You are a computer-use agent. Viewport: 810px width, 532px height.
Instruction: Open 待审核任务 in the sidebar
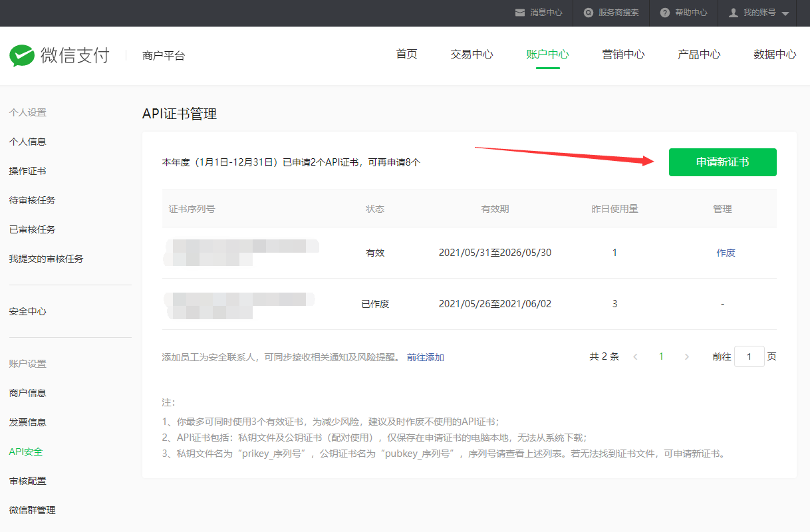pos(32,200)
